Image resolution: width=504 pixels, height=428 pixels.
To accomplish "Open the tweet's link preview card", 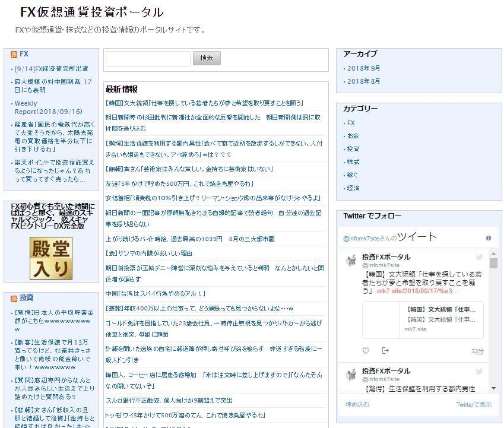I will tap(423, 320).
